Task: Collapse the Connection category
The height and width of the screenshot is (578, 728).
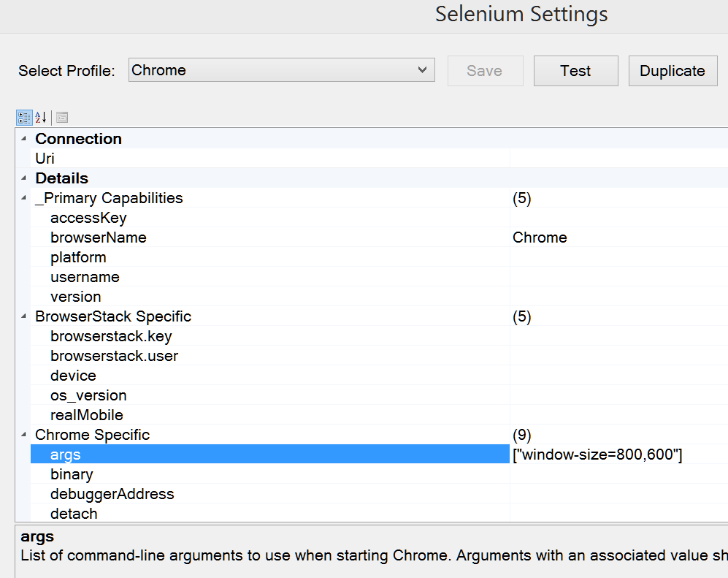Action: tap(23, 139)
